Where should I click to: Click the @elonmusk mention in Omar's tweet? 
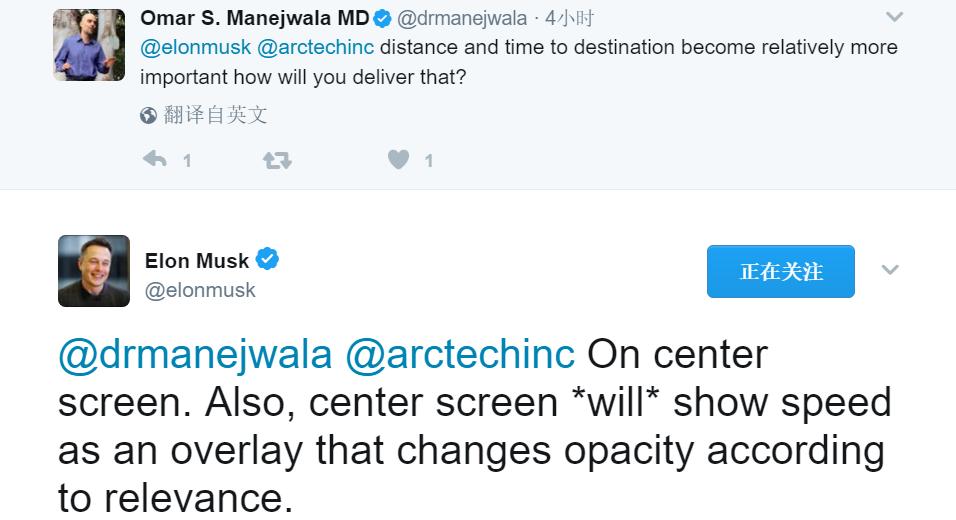195,47
